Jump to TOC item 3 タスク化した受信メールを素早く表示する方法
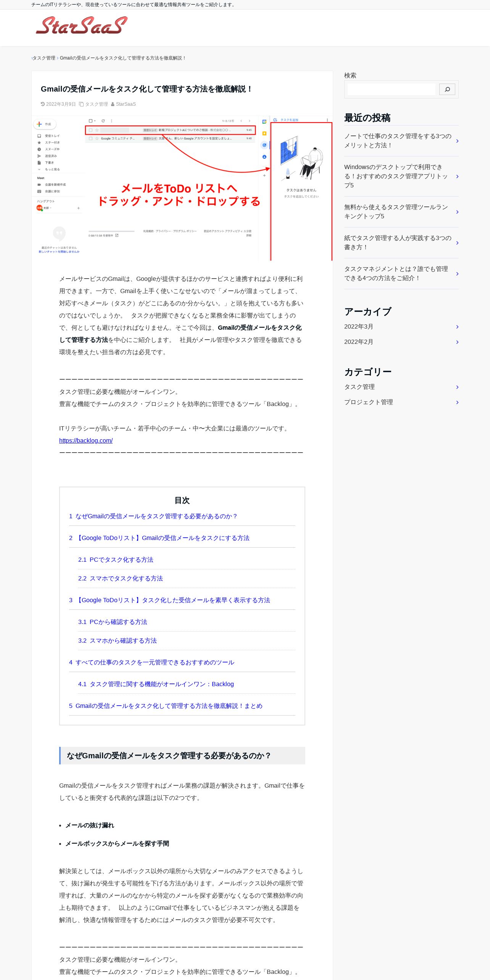Screen dimensions: 490x980 point(169,600)
